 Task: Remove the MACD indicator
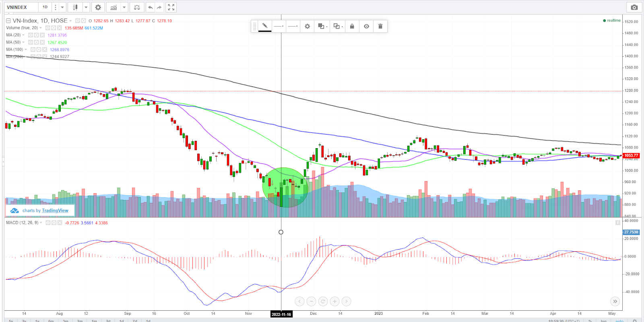60,223
